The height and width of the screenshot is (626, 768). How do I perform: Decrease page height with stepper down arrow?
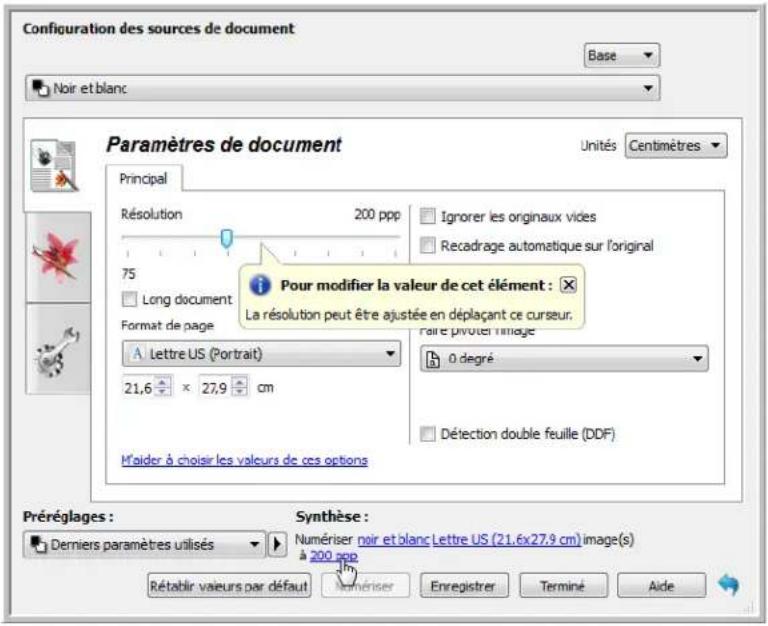(x=240, y=392)
